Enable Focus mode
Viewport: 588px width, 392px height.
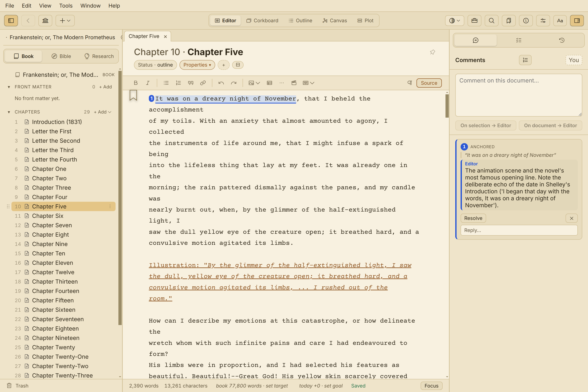tap(431, 386)
